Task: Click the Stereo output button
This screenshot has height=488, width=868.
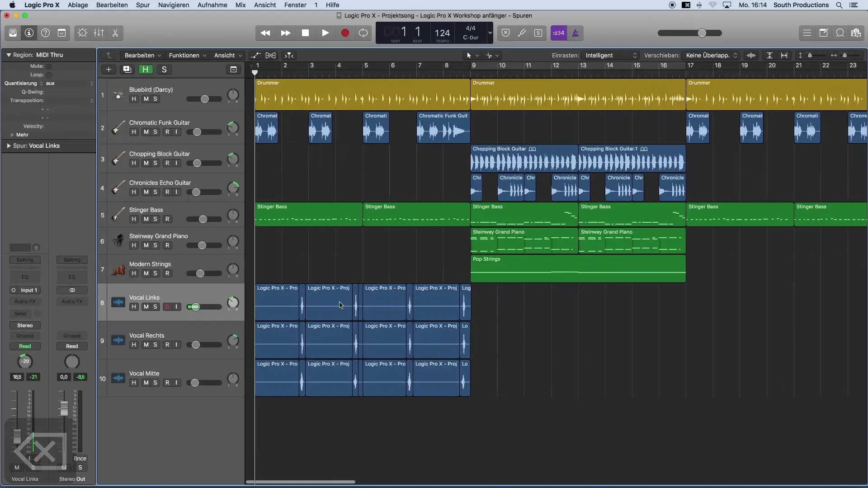Action: 25,325
